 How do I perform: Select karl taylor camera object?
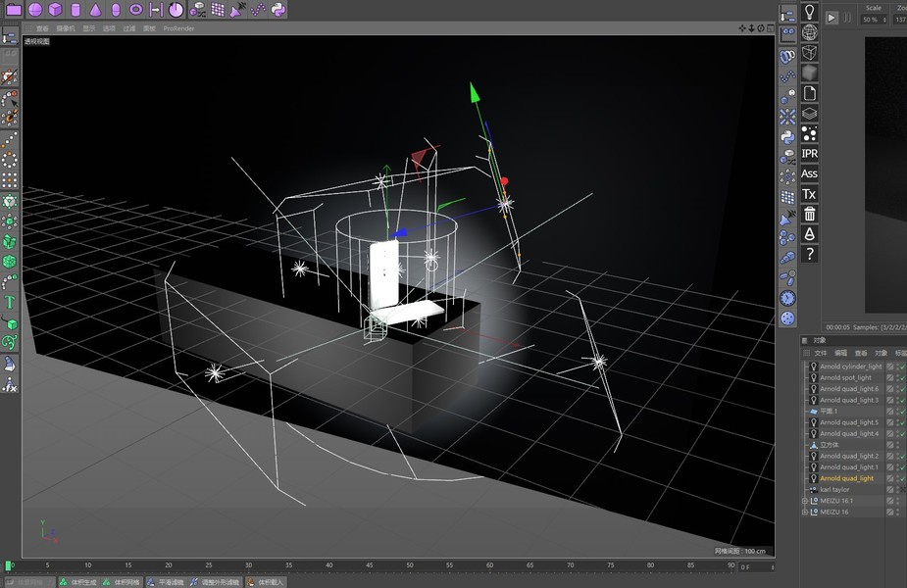click(834, 490)
